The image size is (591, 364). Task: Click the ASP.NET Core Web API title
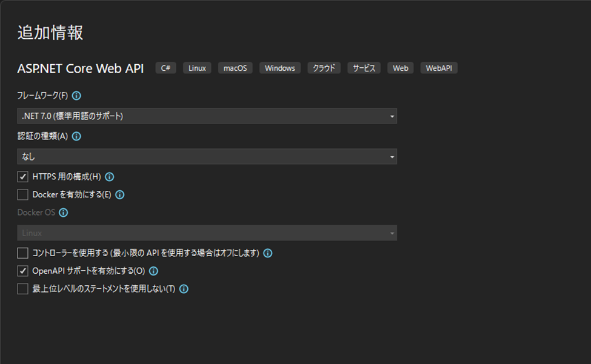point(81,68)
